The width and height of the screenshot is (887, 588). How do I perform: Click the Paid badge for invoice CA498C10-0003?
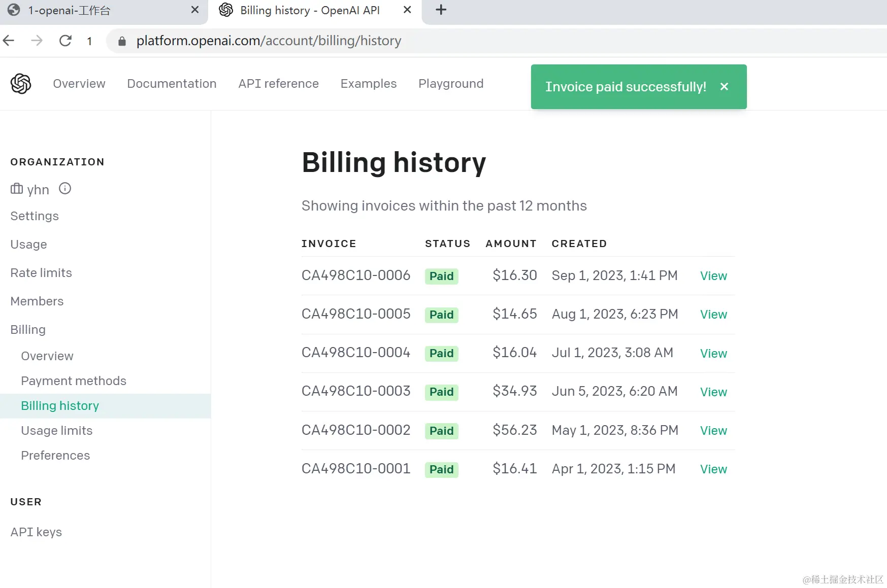(442, 392)
